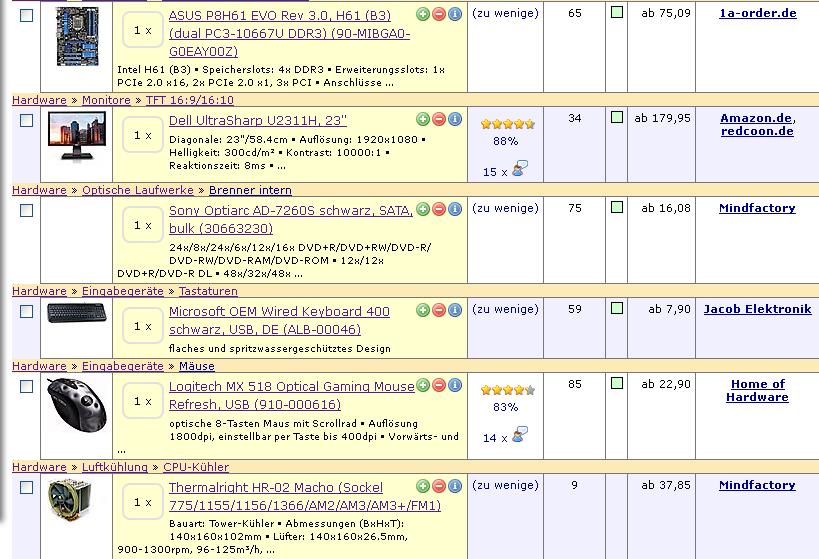This screenshot has height=559, width=819.
Task: Open Microsoft OEM Wired Keyboard 400 link
Action: 279,320
